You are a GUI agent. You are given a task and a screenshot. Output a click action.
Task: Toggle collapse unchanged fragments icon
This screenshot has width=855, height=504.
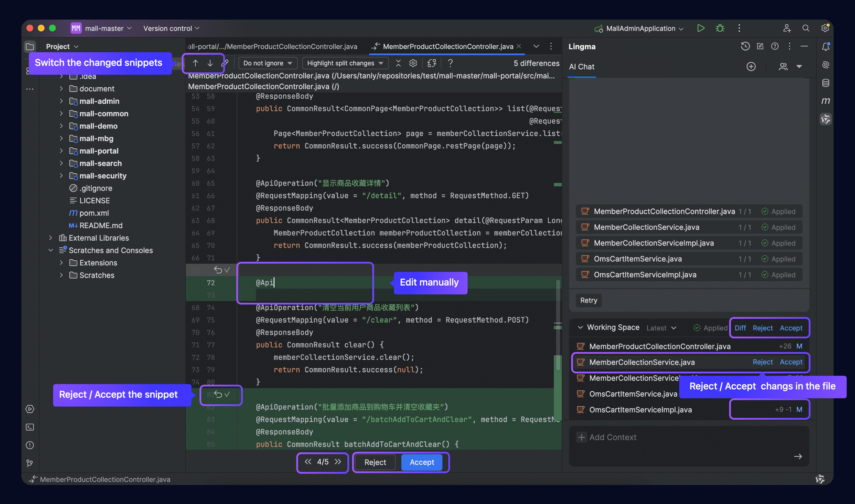click(398, 63)
